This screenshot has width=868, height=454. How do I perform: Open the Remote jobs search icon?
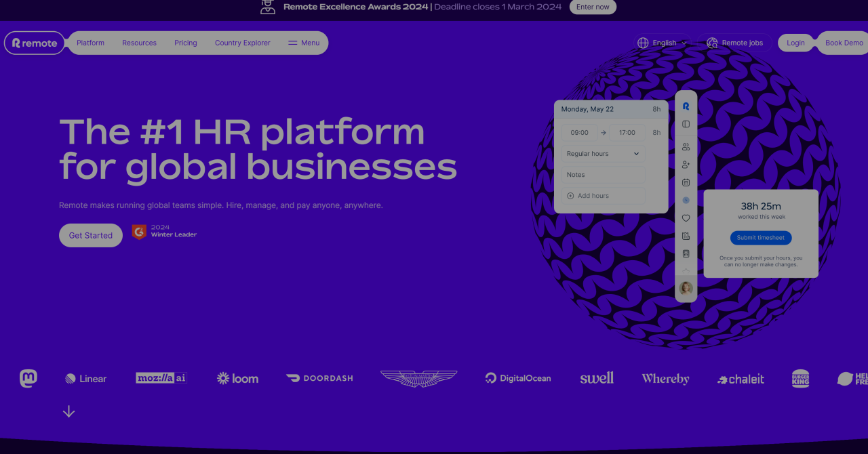coord(712,43)
